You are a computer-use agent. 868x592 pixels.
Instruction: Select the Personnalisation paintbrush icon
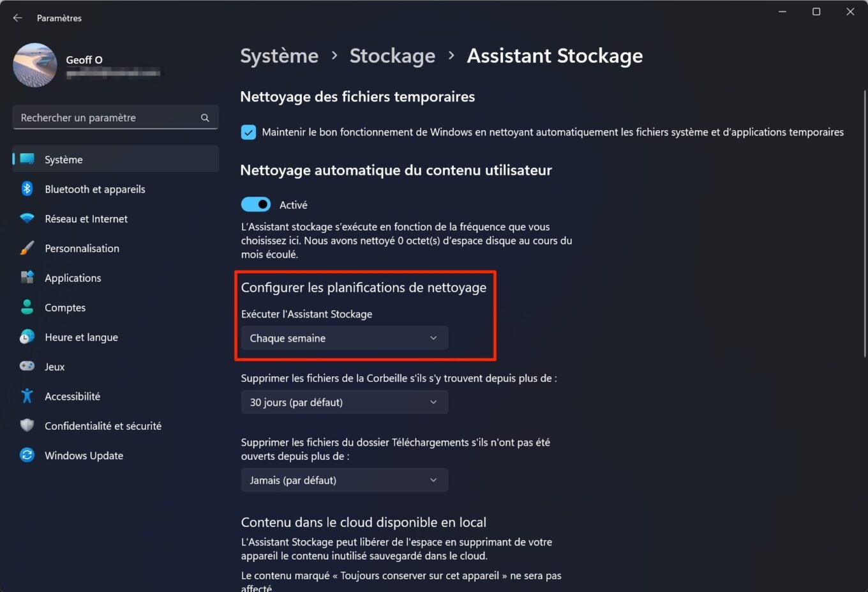tap(27, 248)
